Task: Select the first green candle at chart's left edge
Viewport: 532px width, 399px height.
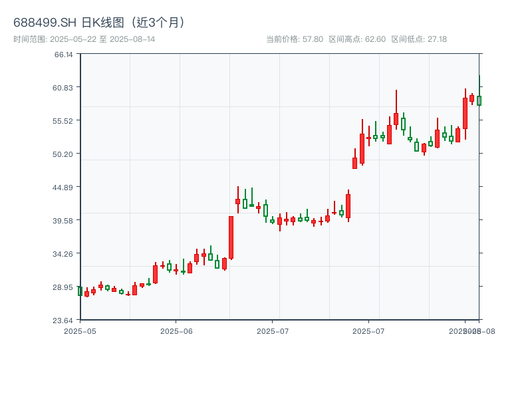Action: coord(80,291)
